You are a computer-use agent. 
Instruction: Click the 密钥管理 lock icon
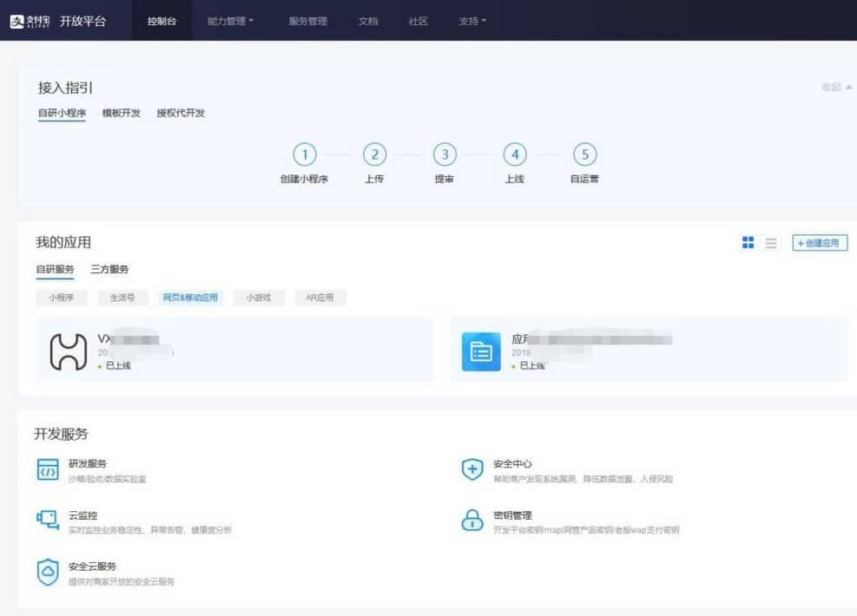[471, 521]
